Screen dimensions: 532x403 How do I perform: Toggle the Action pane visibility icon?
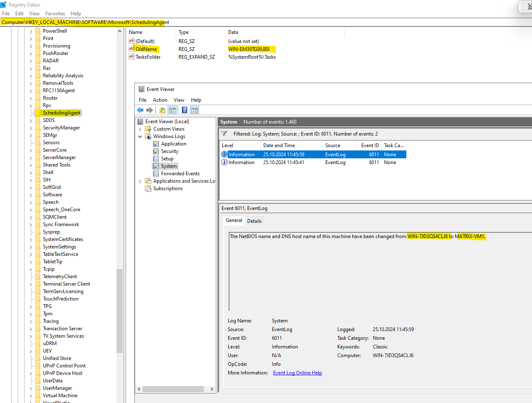pos(194,110)
